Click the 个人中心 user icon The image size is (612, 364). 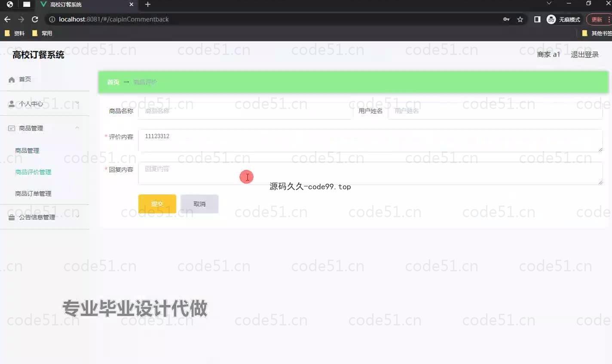click(12, 104)
